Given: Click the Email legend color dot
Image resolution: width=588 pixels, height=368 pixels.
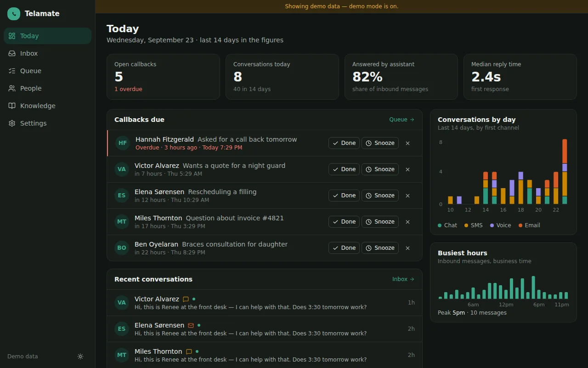Looking at the screenshot, I should pyautogui.click(x=520, y=225).
